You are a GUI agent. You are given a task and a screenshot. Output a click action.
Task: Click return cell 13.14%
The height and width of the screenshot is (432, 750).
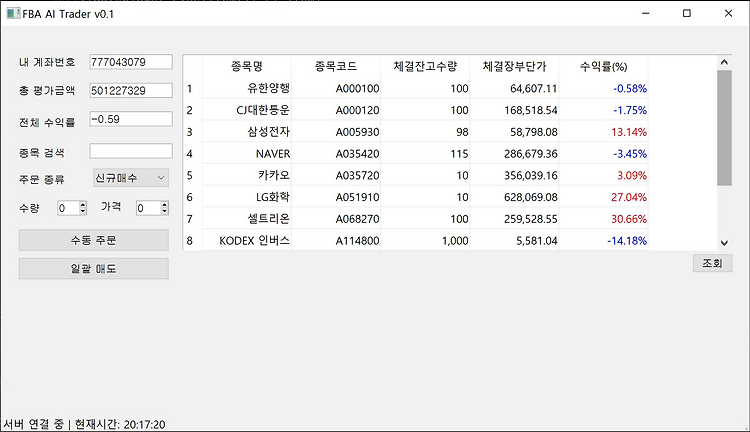(604, 132)
